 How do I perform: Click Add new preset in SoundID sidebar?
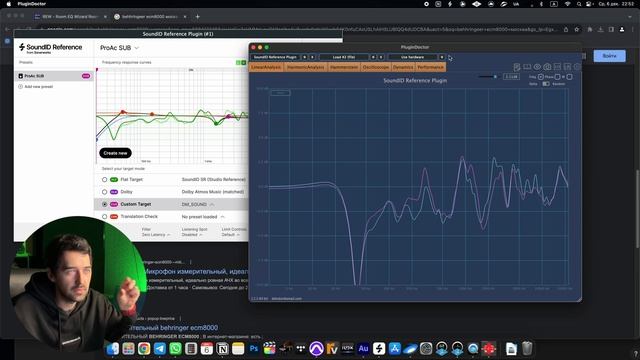coord(35,87)
